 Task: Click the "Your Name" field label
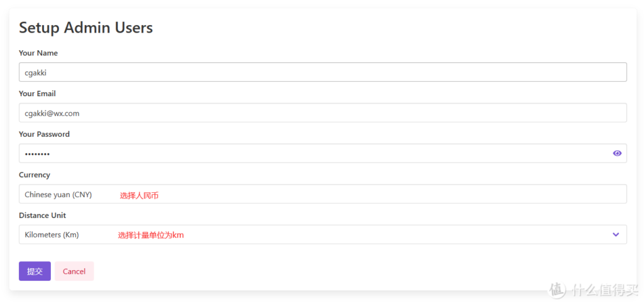(x=38, y=53)
